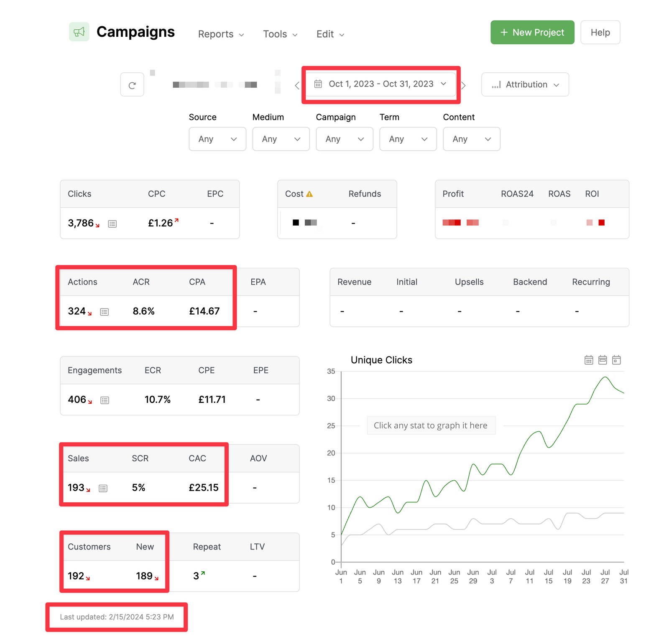The width and height of the screenshot is (669, 644).
Task: Graph the CPA stat value £14.67
Action: pyautogui.click(x=204, y=311)
